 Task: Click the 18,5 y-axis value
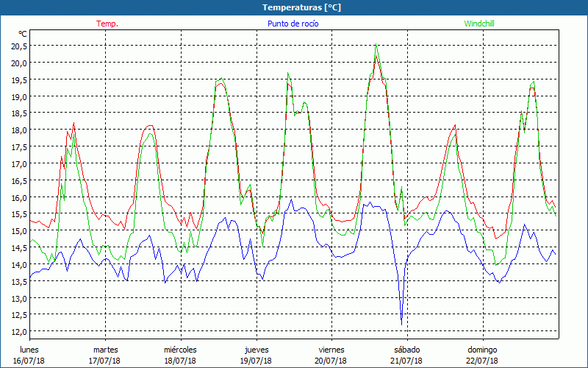(x=19, y=113)
